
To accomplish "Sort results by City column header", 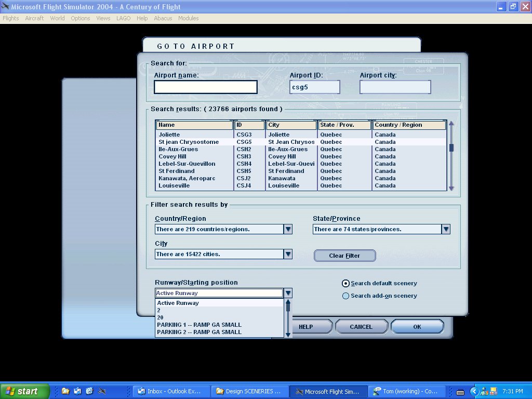I will pos(291,125).
